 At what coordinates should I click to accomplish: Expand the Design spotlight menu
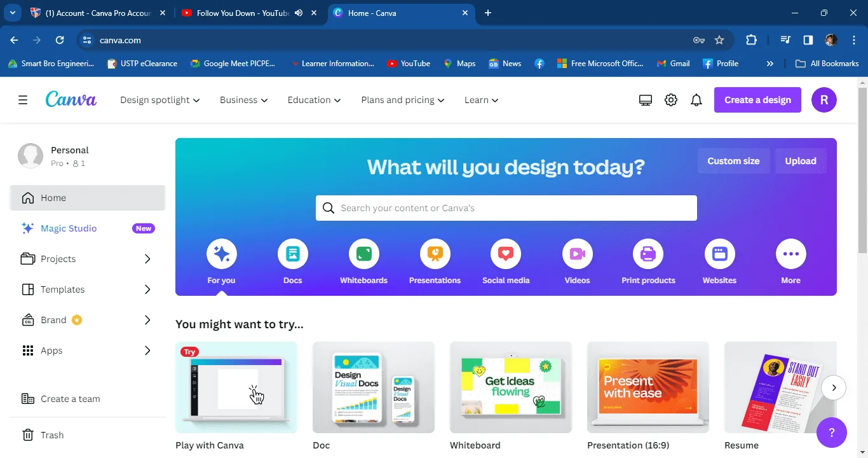click(x=159, y=100)
